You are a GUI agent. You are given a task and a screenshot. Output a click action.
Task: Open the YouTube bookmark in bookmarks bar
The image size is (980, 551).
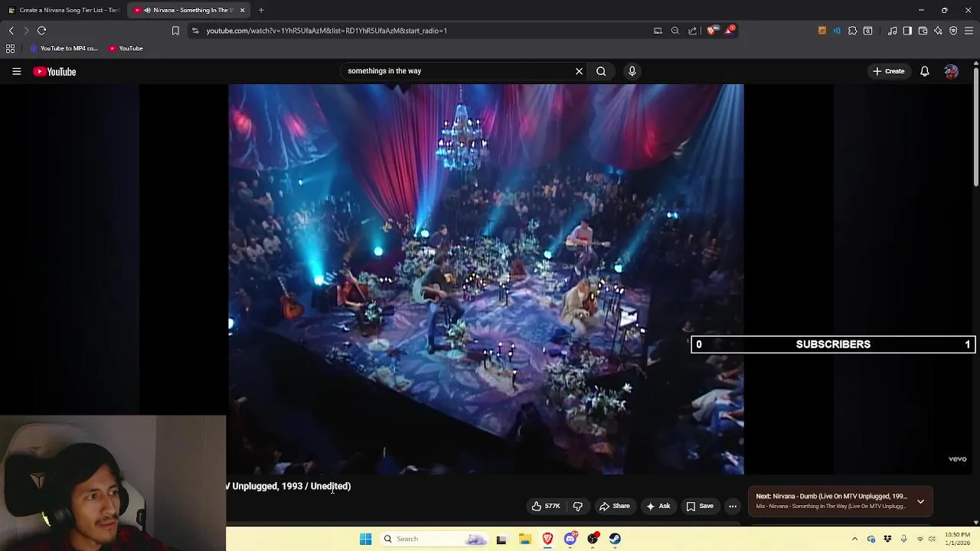pyautogui.click(x=126, y=48)
